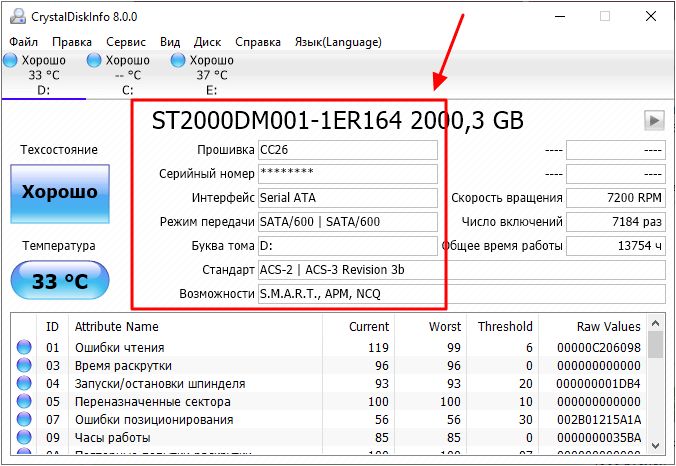Click the Интерфейс field showing Serial ATA
The image size is (676, 466).
348,198
